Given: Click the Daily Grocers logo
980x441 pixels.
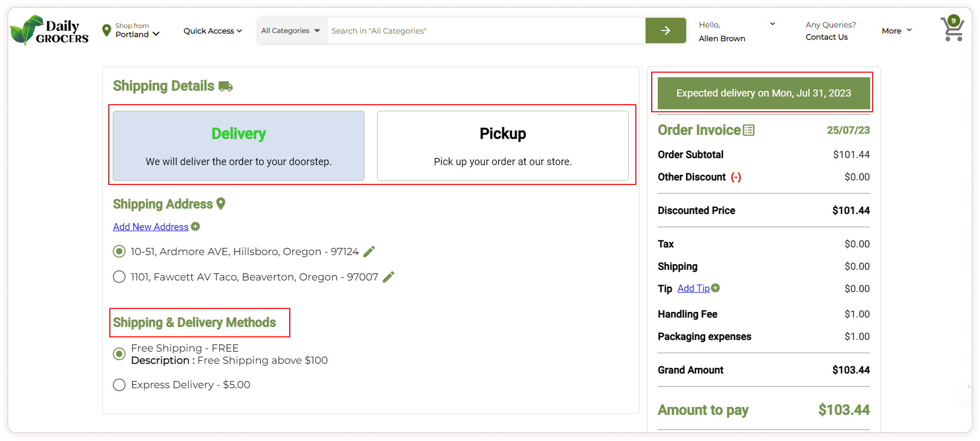Looking at the screenshot, I should click(x=49, y=30).
